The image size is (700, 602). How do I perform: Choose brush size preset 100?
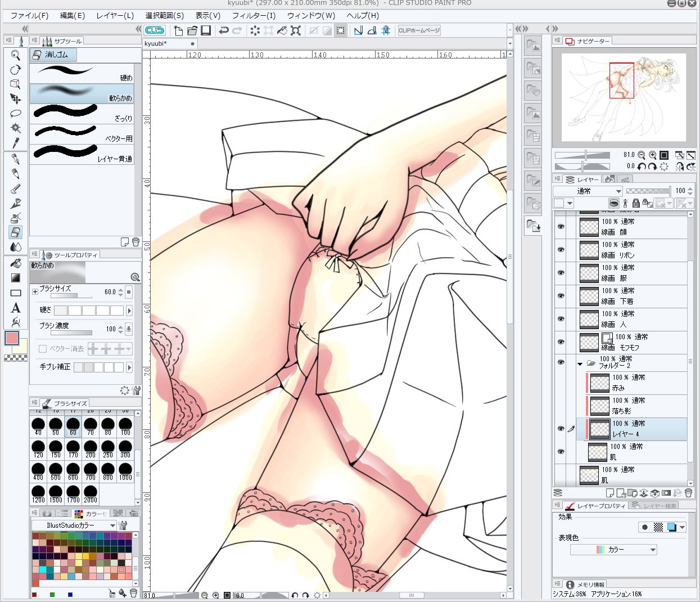(x=125, y=427)
